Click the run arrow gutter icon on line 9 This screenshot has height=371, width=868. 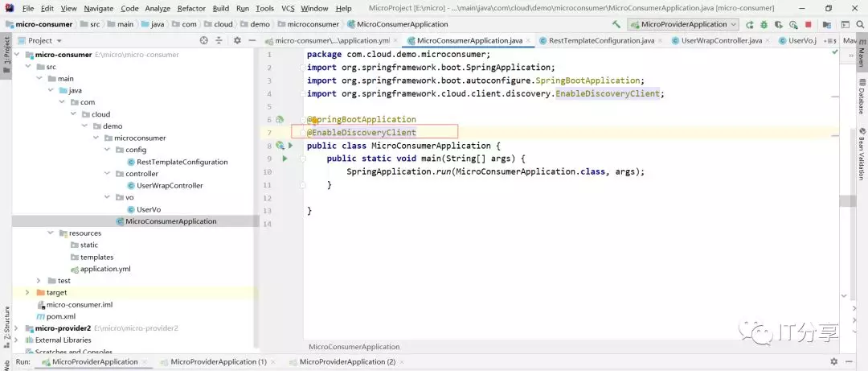285,159
